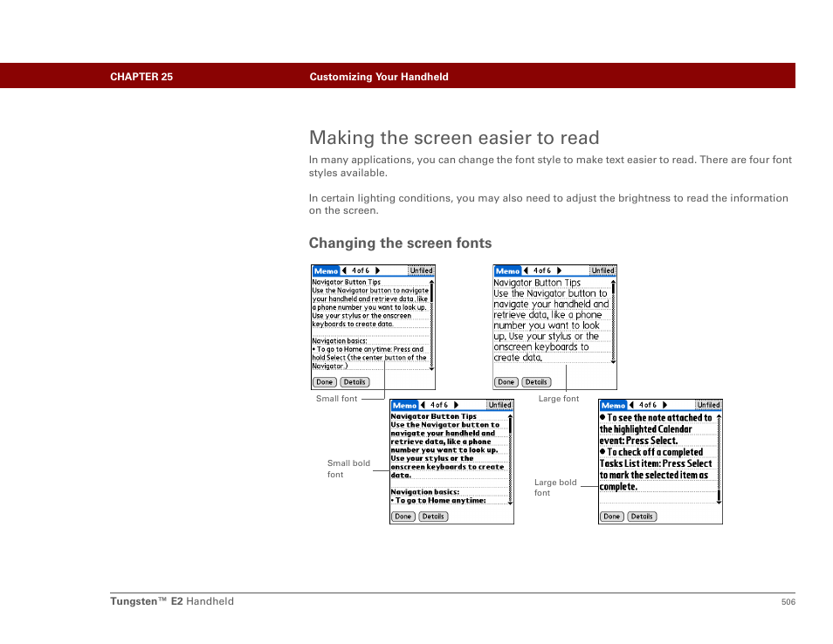This screenshot has height=644, width=833.
Task: Click Done button in Large font screen
Action: [506, 382]
